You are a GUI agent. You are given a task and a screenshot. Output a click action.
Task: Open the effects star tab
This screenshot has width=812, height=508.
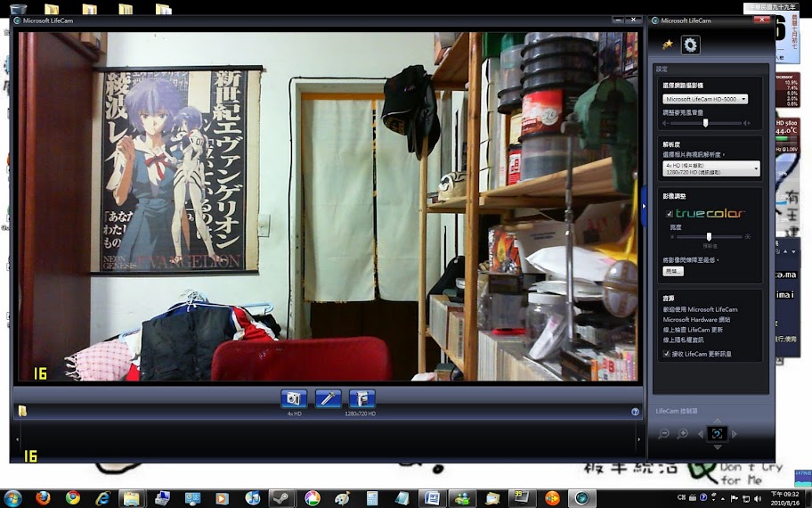coord(667,45)
